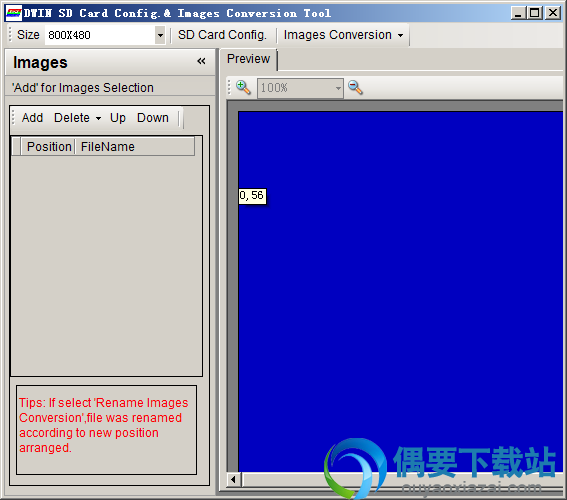Image resolution: width=567 pixels, height=500 pixels.
Task: Open SD Card Config.
Action: [x=222, y=35]
